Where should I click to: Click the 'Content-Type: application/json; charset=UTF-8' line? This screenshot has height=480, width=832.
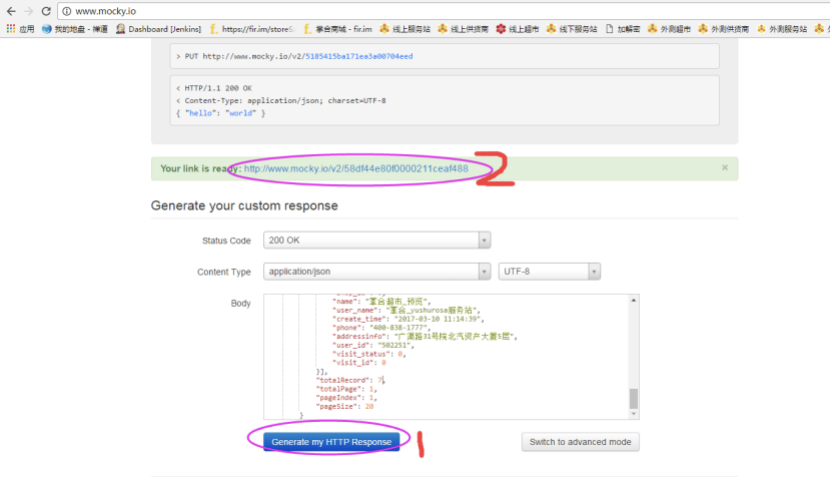click(x=281, y=101)
